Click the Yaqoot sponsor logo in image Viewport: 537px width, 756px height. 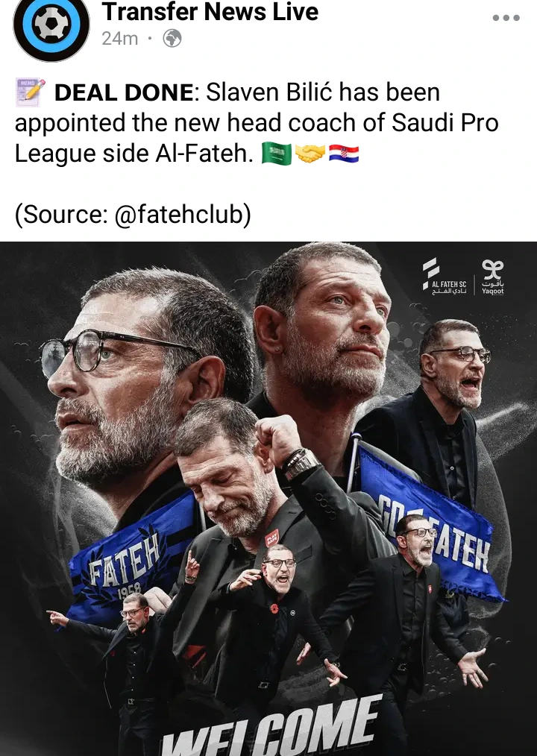pyautogui.click(x=492, y=277)
